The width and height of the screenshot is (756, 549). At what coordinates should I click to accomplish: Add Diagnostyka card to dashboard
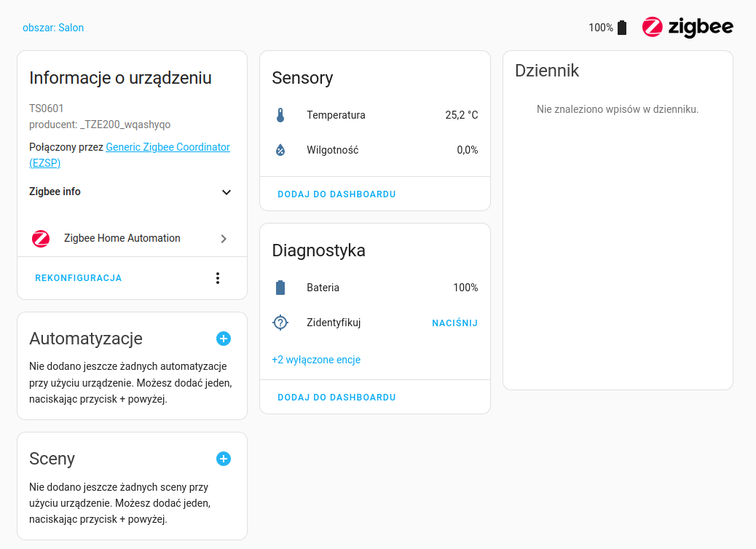[x=336, y=398]
